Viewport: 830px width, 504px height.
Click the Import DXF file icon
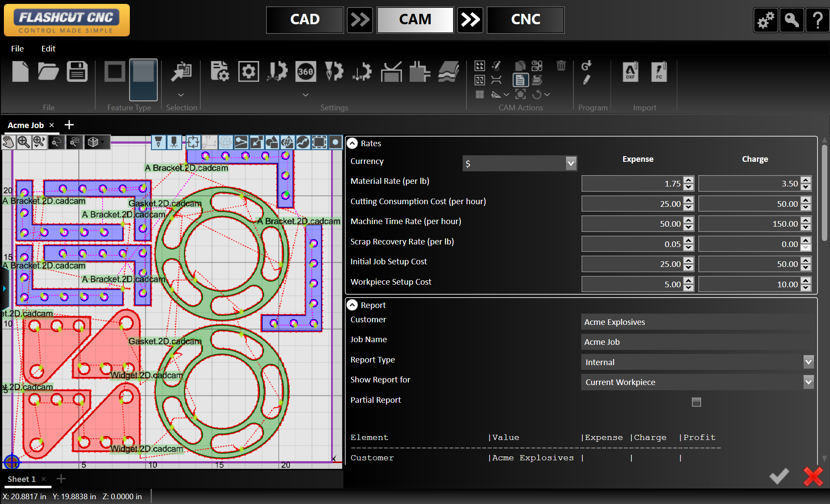(x=630, y=71)
